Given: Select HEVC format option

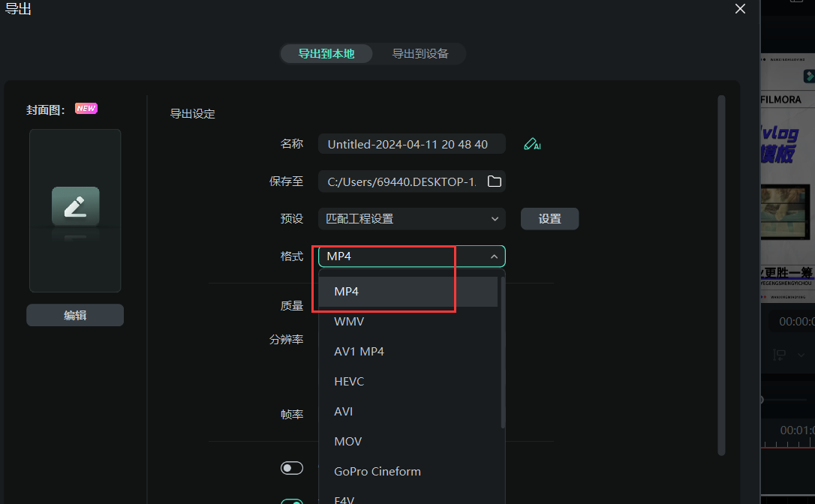Looking at the screenshot, I should point(349,382).
